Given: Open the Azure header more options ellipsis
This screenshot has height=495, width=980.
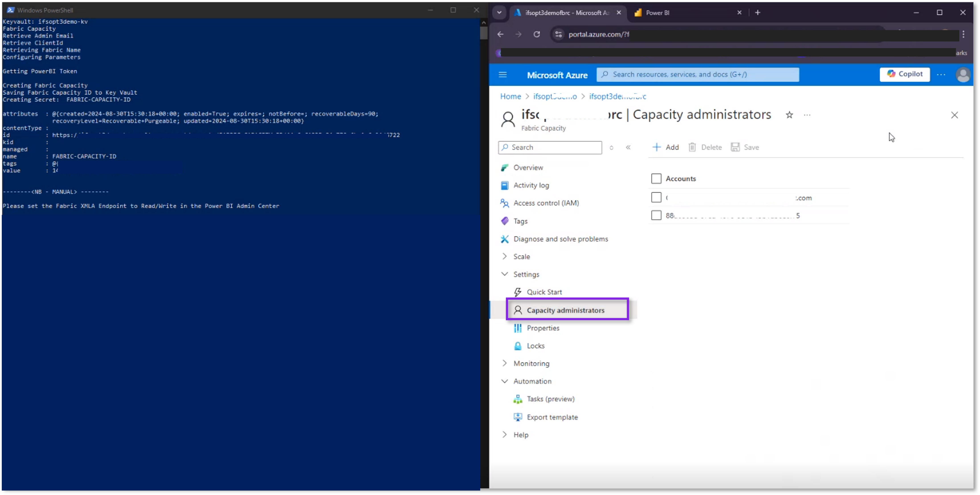Looking at the screenshot, I should pos(941,75).
